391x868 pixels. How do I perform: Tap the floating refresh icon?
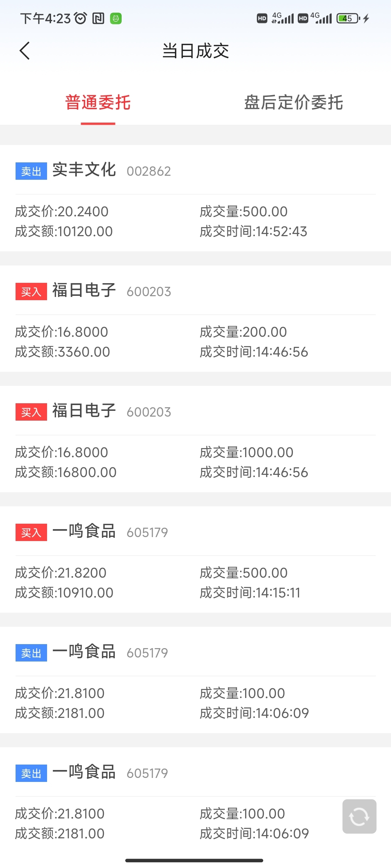pos(359,816)
